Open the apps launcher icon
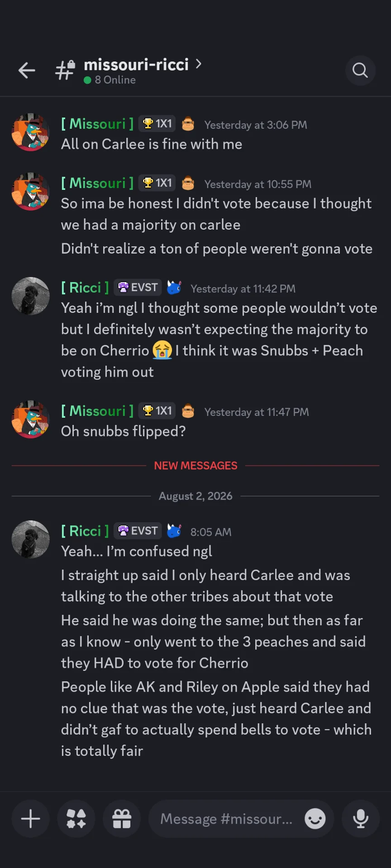 pyautogui.click(x=76, y=819)
